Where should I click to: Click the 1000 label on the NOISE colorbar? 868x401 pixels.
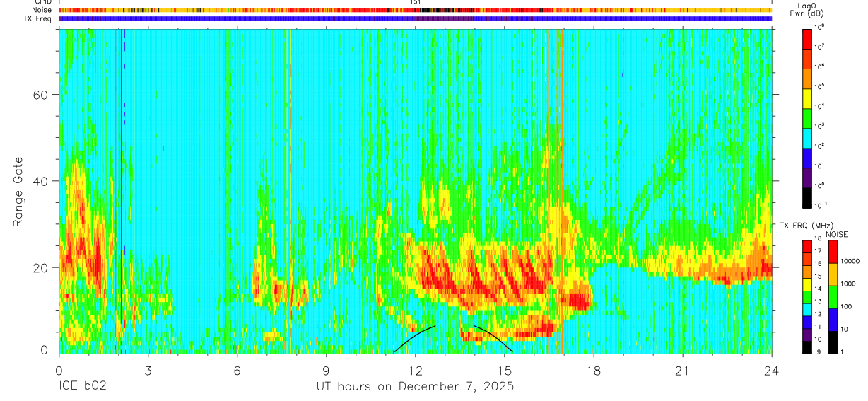(848, 284)
